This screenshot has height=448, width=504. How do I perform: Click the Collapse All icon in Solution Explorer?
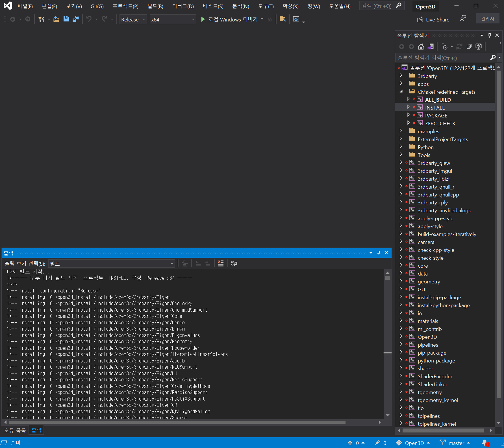point(469,47)
